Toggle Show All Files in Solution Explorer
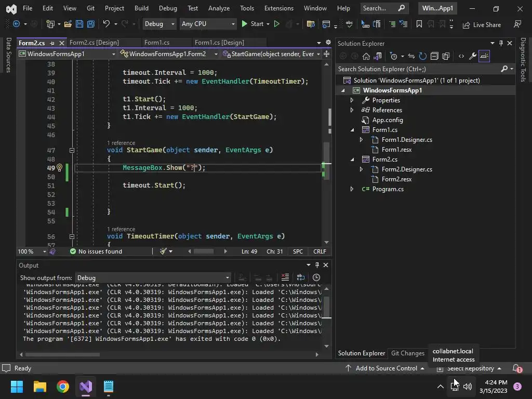The width and height of the screenshot is (532, 399). (446, 56)
